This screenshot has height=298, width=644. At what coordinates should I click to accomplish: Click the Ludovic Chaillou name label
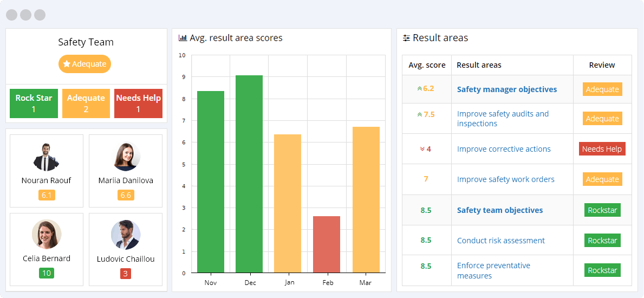pos(126,259)
